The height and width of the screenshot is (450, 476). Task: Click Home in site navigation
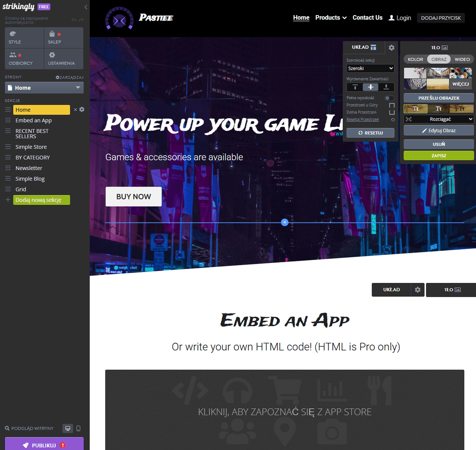301,18
